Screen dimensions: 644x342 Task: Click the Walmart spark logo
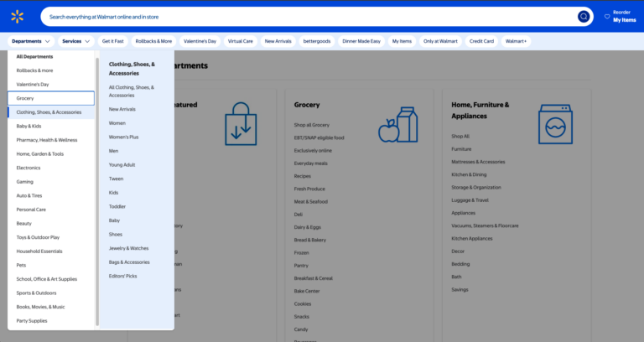tap(18, 17)
